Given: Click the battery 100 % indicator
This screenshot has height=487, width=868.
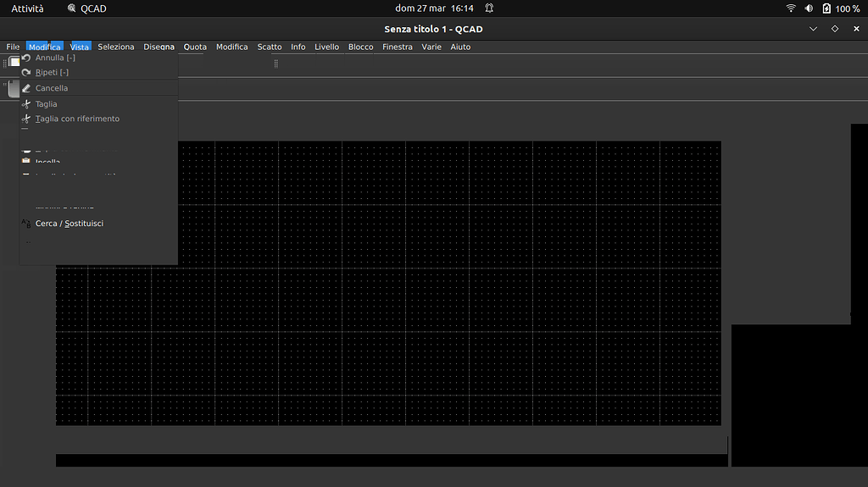Looking at the screenshot, I should [841, 8].
